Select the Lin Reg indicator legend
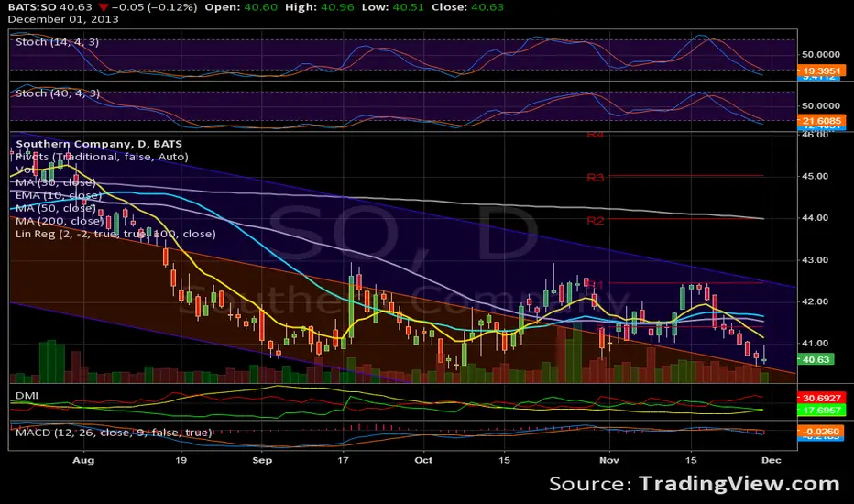The image size is (854, 504). pyautogui.click(x=115, y=234)
